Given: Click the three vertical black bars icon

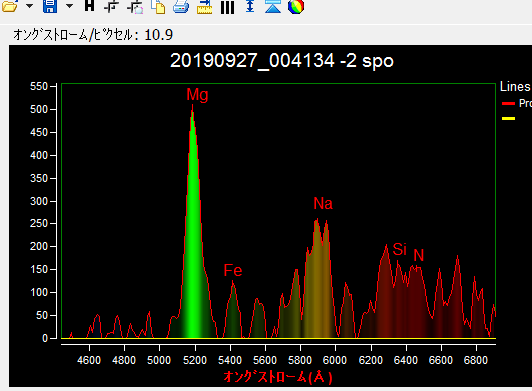Looking at the screenshot, I should coord(227,7).
